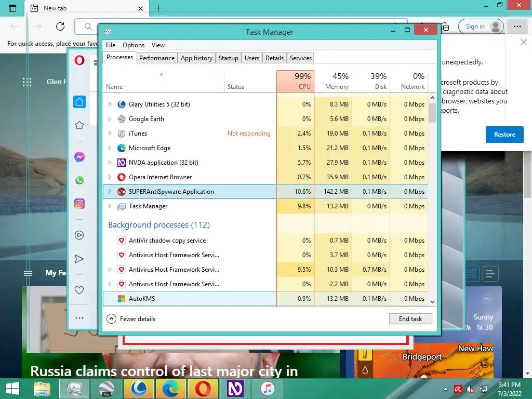Expand the Task Manager process row
532x399 pixels.
[110, 206]
